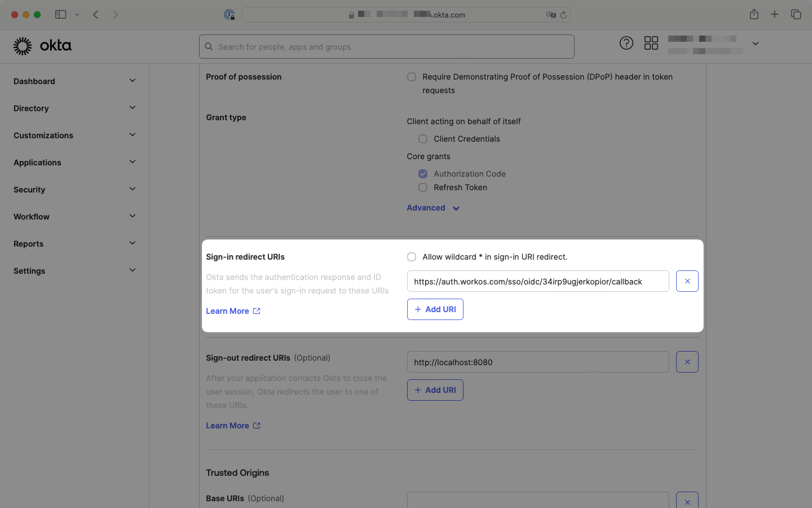Click the Okta logo

click(43, 46)
